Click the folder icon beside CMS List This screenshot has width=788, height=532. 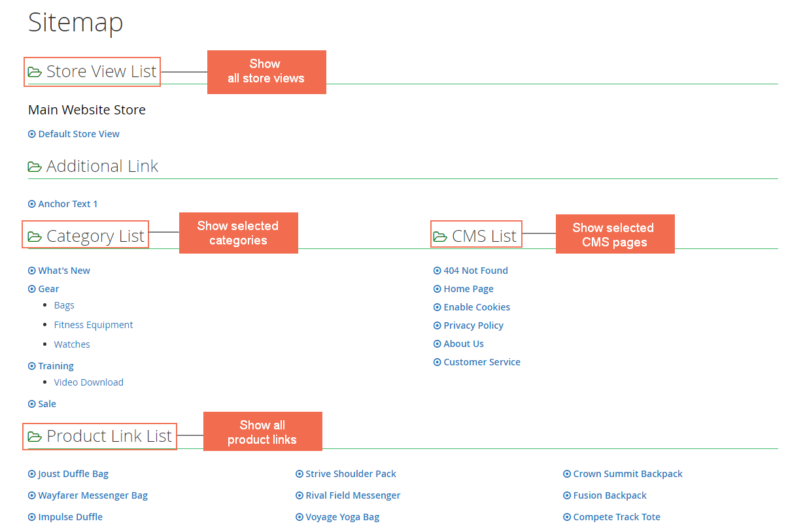[440, 237]
